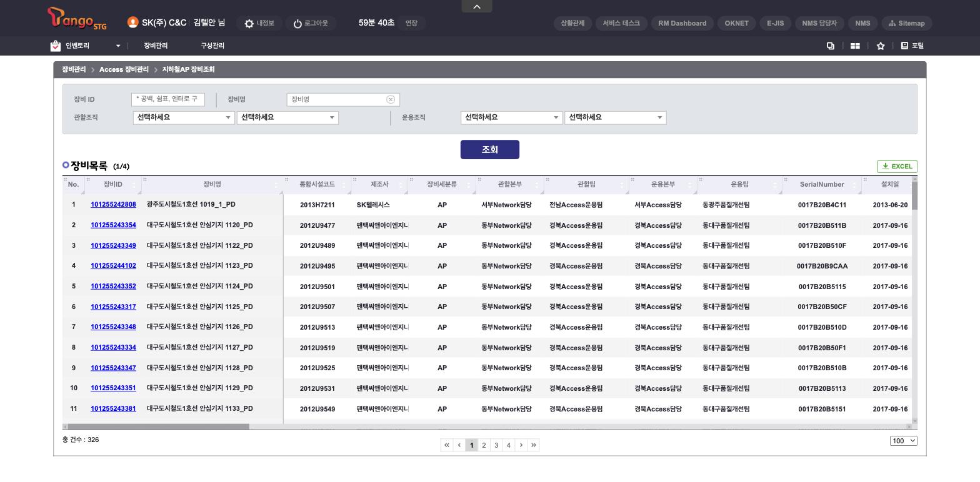Click the Access 장비관리 breadcrumb
The height and width of the screenshot is (482, 980).
point(124,69)
